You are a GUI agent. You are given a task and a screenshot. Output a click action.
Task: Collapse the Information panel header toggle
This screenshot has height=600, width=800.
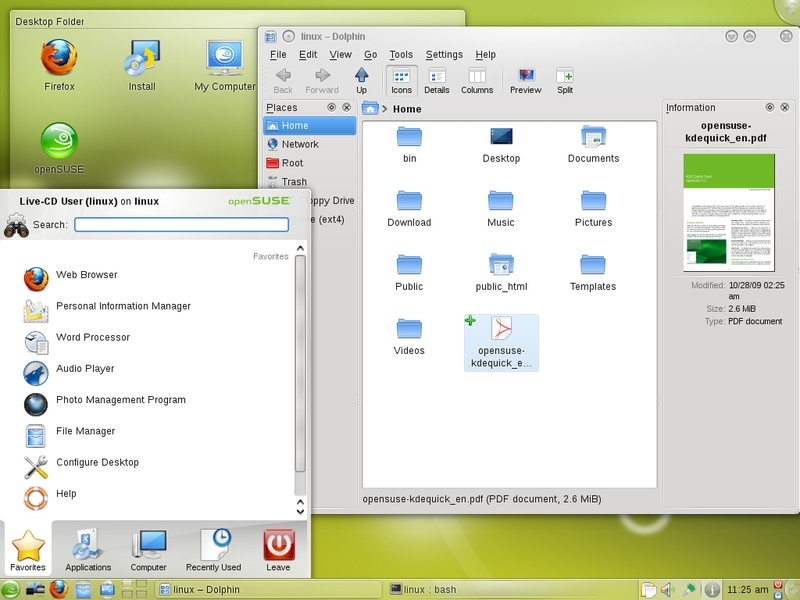[x=769, y=107]
